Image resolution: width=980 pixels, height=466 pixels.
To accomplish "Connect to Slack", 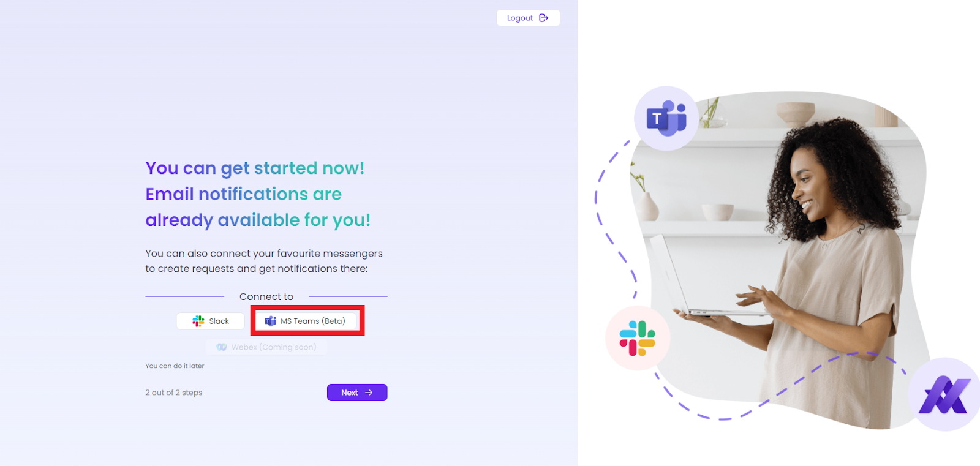I will click(211, 321).
